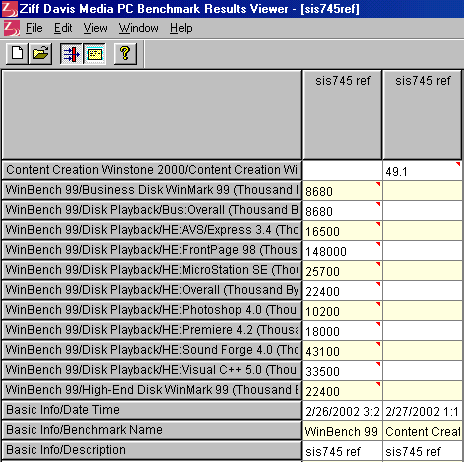
Task: Open the Help menu
Action: coord(181,28)
